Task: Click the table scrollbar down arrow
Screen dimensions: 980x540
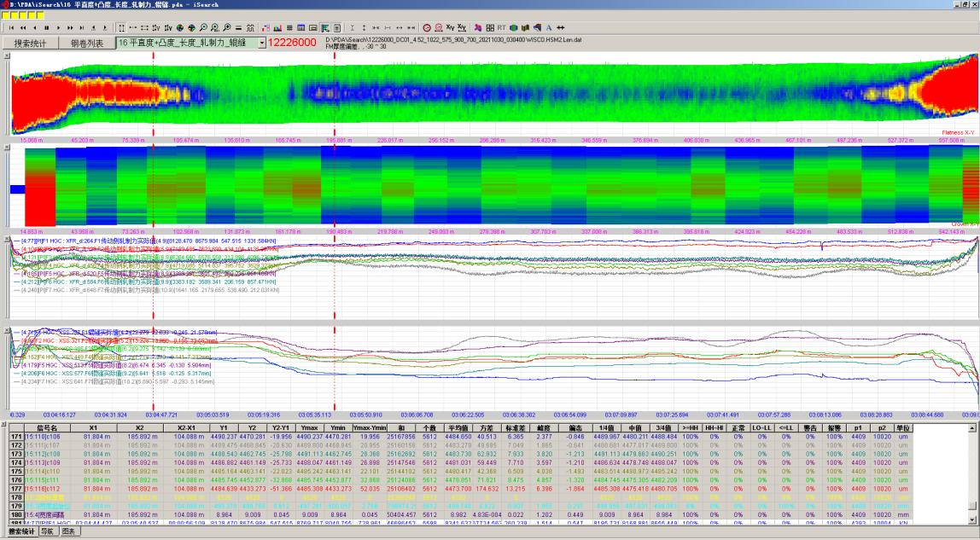Action: point(974,520)
